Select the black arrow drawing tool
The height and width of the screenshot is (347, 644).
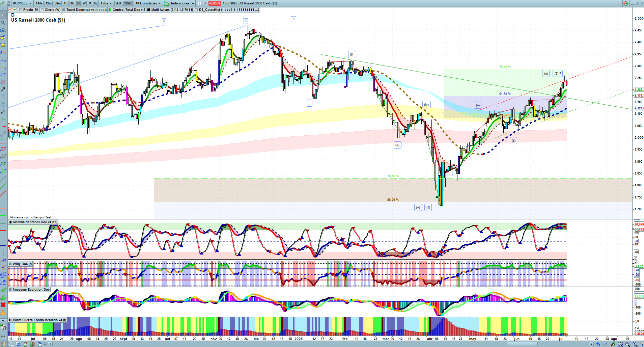3,89
